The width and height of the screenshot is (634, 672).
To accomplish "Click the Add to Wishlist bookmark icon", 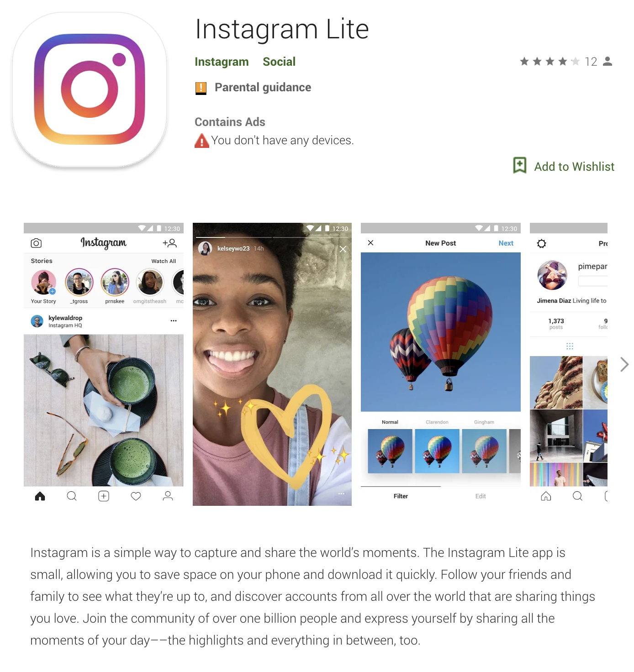I will 520,165.
